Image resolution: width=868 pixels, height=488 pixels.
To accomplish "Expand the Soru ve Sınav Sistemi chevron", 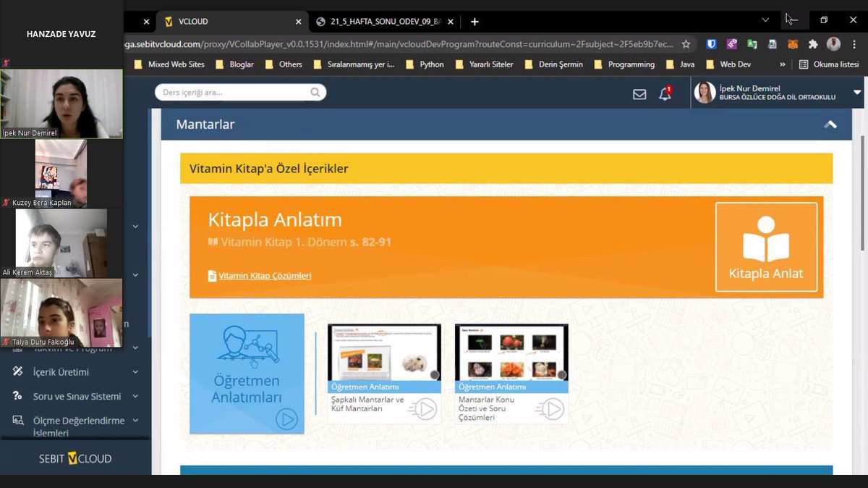I will coord(135,396).
